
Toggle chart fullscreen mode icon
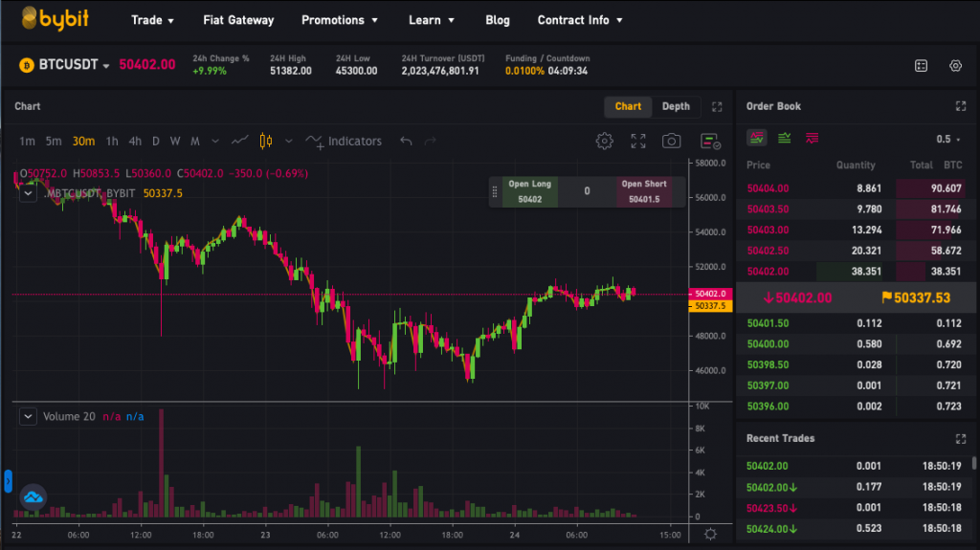(637, 142)
